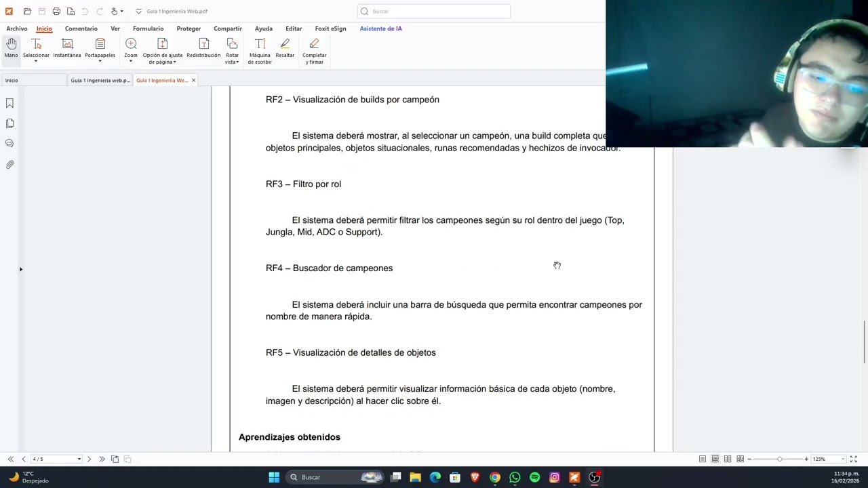Open the Foxit eSign tab
The width and height of the screenshot is (868, 488).
click(330, 28)
